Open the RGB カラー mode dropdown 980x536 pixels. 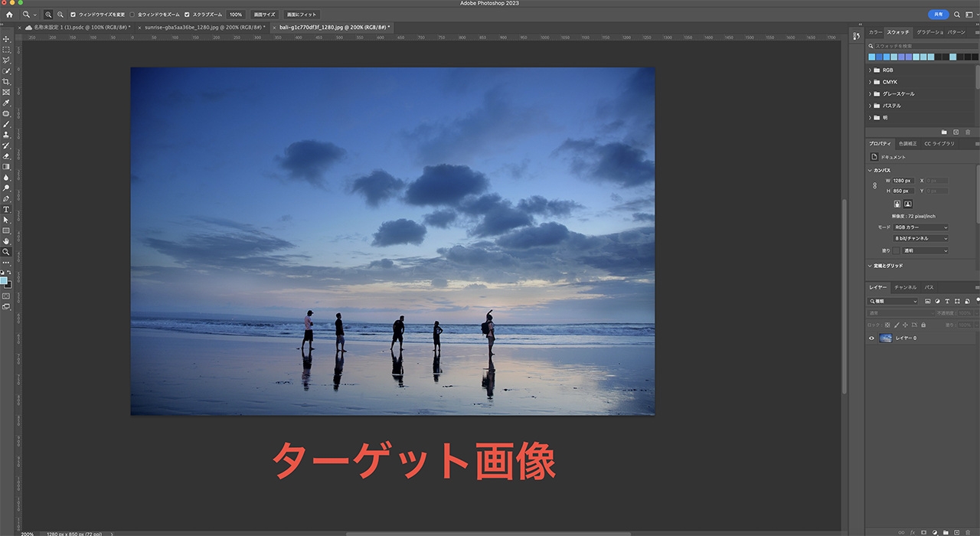(x=921, y=227)
